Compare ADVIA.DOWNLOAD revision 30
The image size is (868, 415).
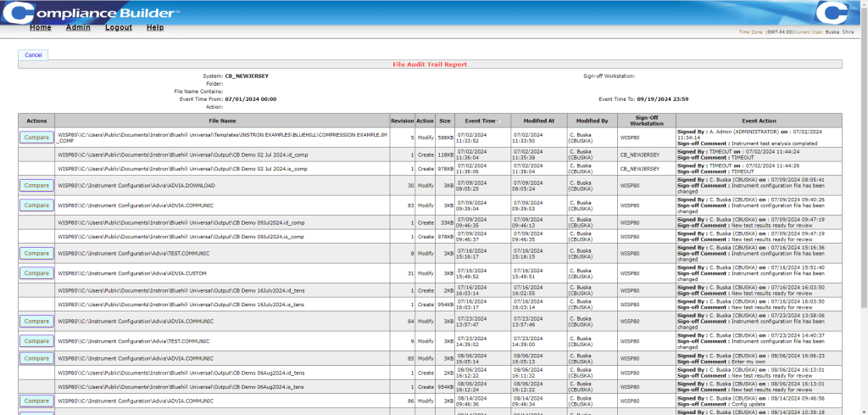36,185
